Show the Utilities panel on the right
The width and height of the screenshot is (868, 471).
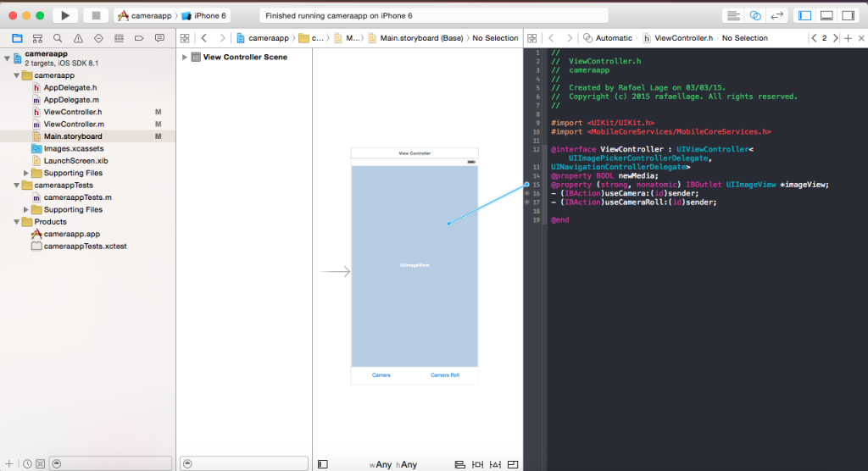(x=847, y=15)
